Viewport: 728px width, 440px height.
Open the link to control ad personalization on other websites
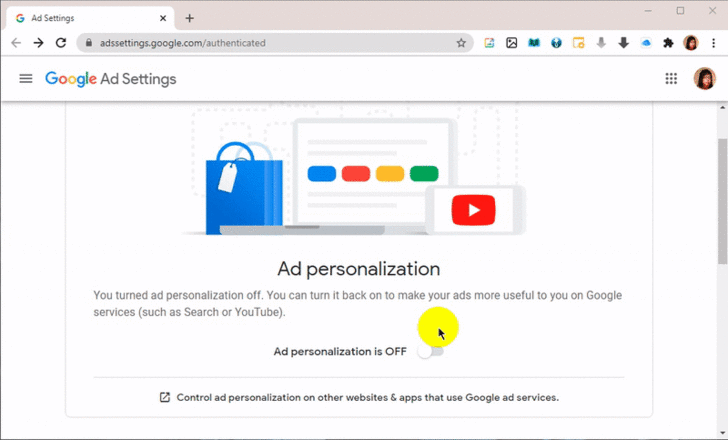coord(367,397)
